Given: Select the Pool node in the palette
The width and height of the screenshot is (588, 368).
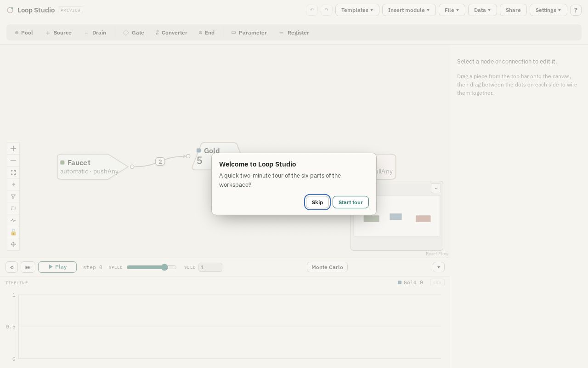Looking at the screenshot, I should click(24, 33).
